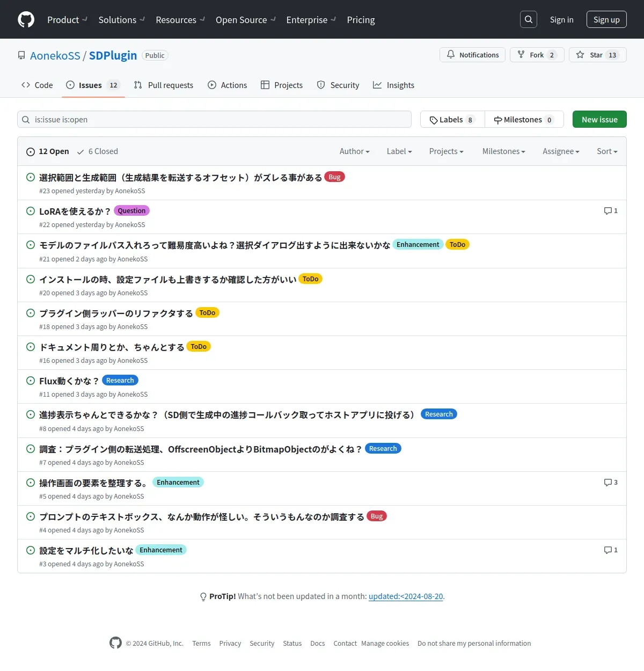This screenshot has height=671, width=644.
Task: Click the Pricing link in header
Action: (361, 20)
